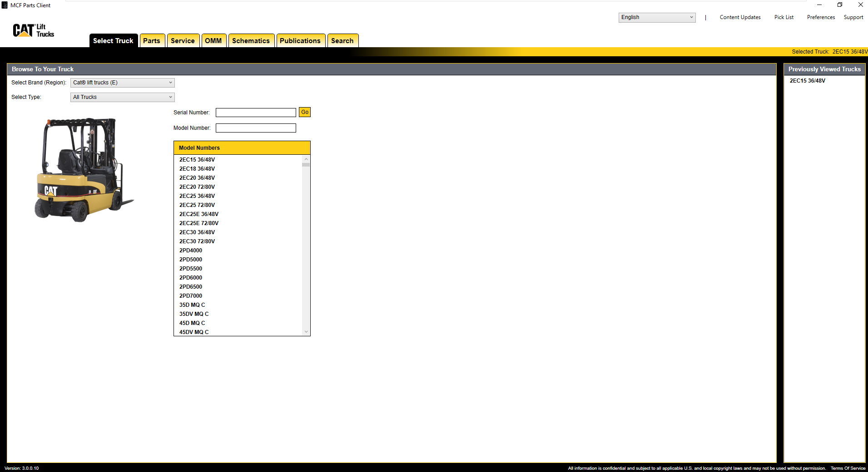Select model 2PD7000
Screen dimensions: 868x472
pyautogui.click(x=191, y=296)
